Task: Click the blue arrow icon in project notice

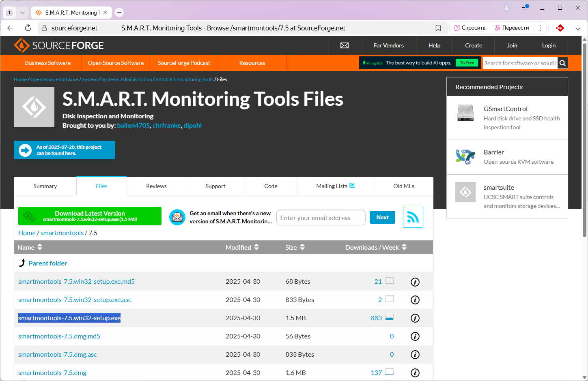Action: [x=25, y=150]
